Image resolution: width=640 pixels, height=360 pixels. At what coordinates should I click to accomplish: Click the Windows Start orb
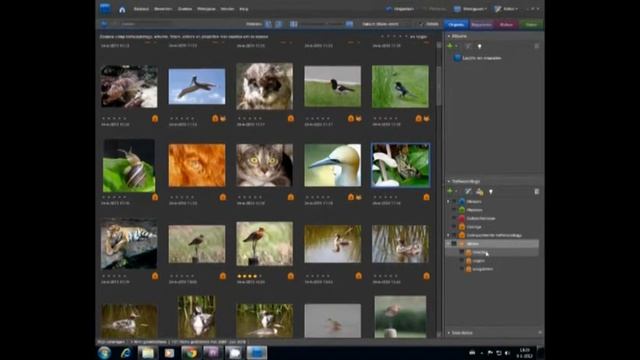point(104,353)
